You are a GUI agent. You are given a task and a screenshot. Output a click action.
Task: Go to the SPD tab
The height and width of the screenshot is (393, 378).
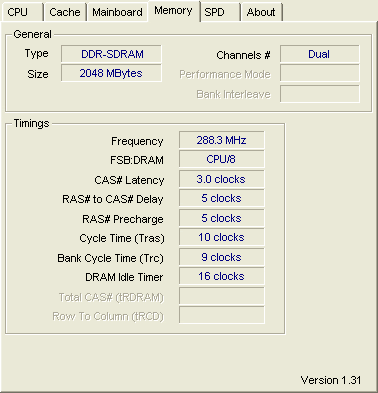(x=220, y=12)
